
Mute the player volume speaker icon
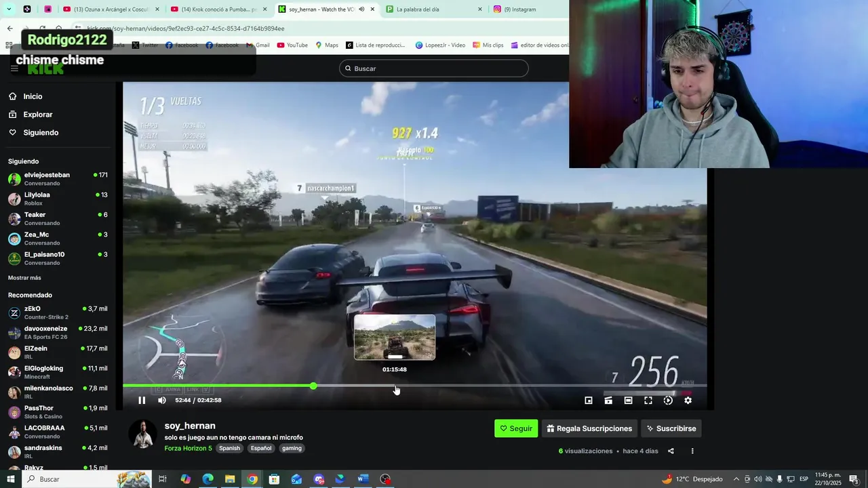[x=162, y=401]
